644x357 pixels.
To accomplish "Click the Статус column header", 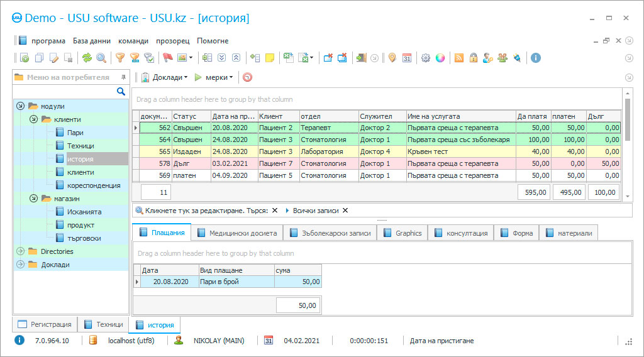I will pos(191,116).
